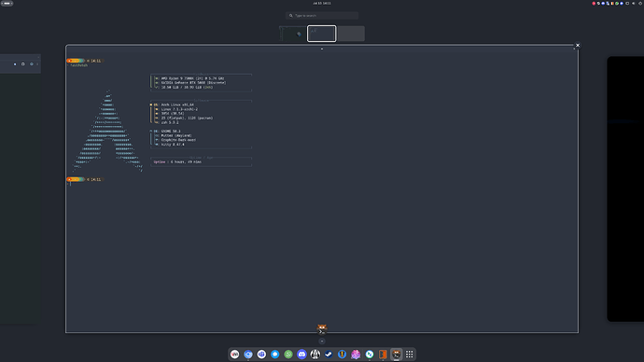This screenshot has width=644, height=362.
Task: Open WhatsApp from the dock
Action: click(x=288, y=355)
